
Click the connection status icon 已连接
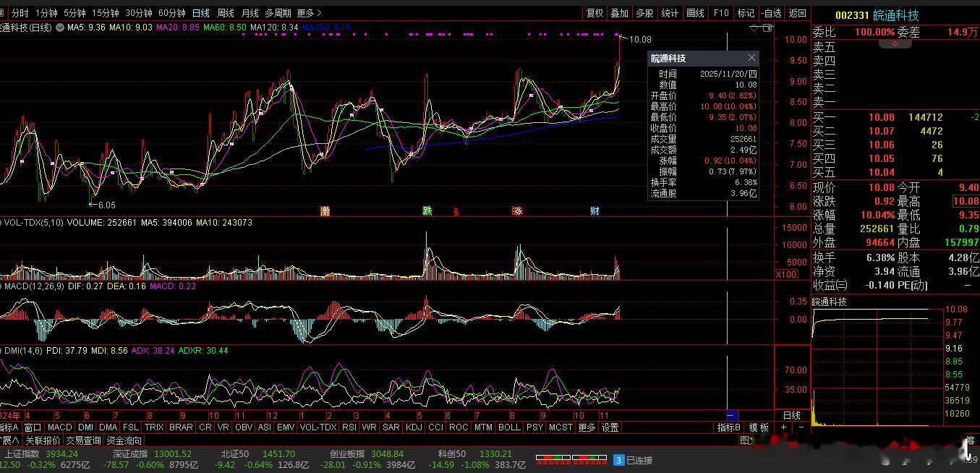pyautogui.click(x=618, y=460)
